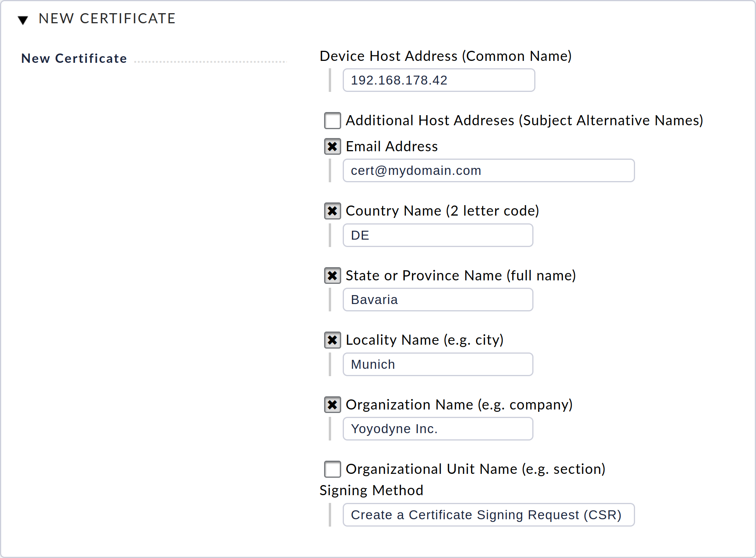Enable Organizational Unit Name checkbox
This screenshot has width=756, height=558.
coord(333,469)
